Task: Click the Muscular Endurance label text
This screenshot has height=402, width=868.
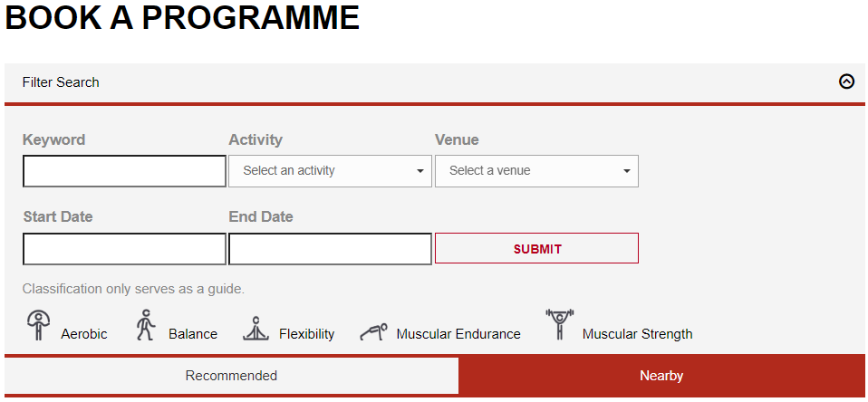Action: coord(458,334)
